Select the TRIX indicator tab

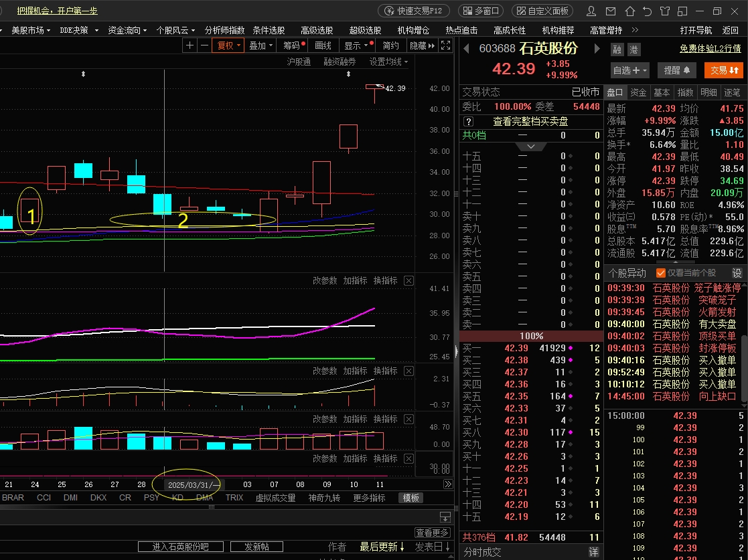point(234,498)
